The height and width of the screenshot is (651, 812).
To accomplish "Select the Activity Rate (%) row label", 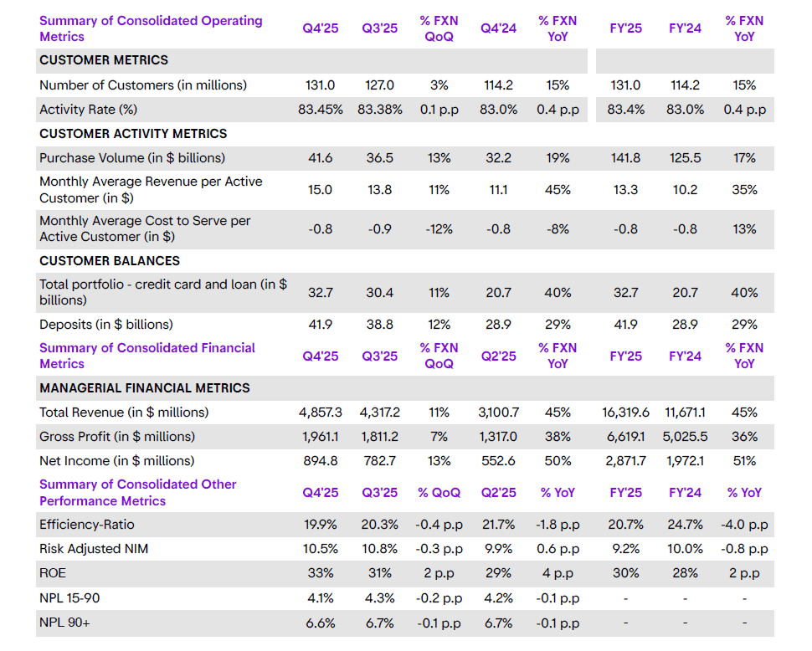I will [86, 109].
